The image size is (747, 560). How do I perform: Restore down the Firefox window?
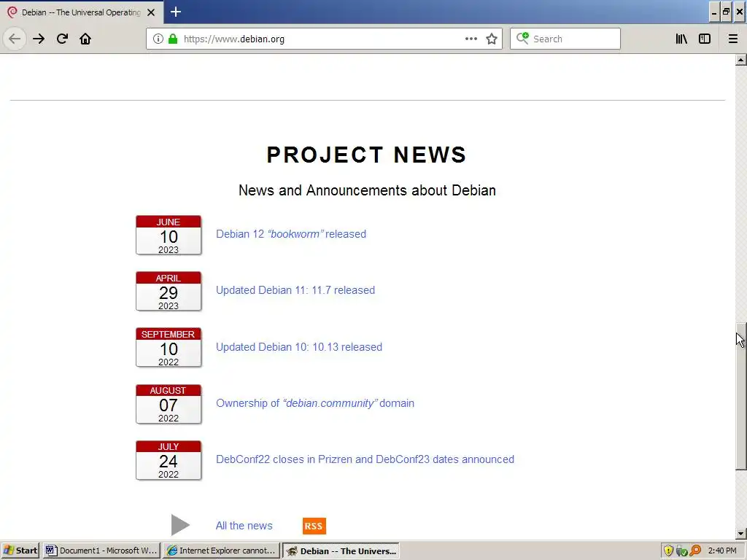point(726,12)
